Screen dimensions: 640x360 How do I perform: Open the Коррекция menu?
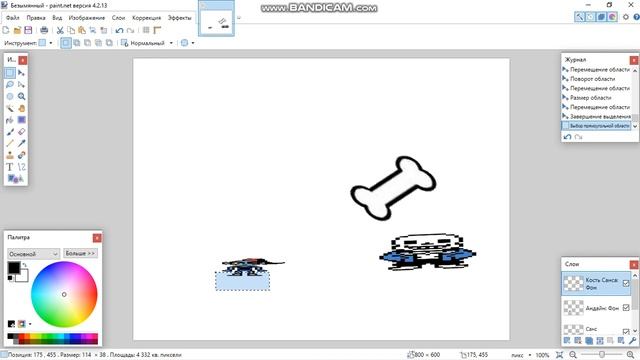tap(147, 18)
